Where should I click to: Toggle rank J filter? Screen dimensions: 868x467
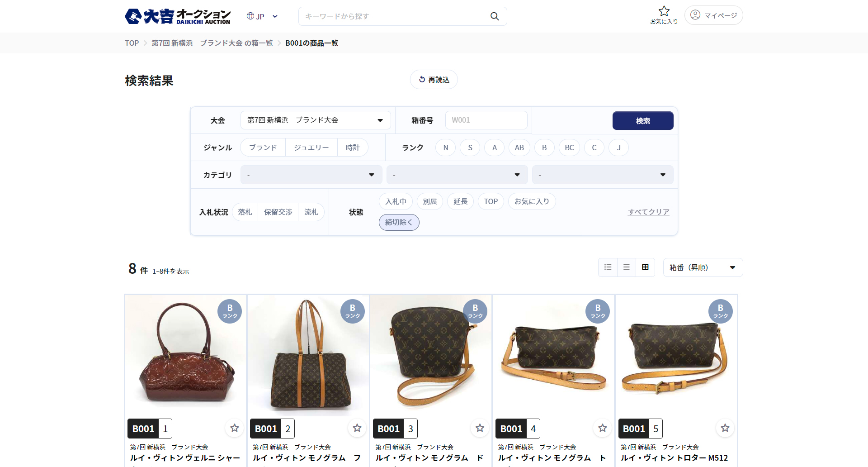pyautogui.click(x=619, y=148)
